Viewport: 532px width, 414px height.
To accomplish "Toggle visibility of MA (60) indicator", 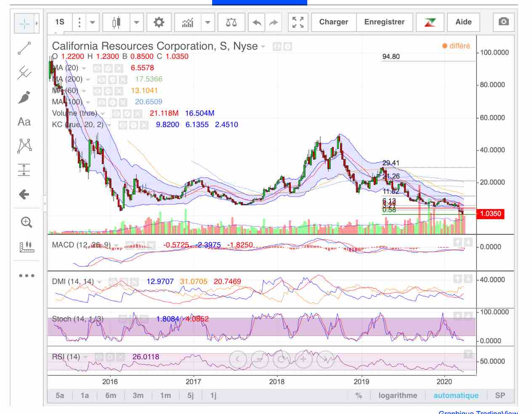I will point(97,91).
